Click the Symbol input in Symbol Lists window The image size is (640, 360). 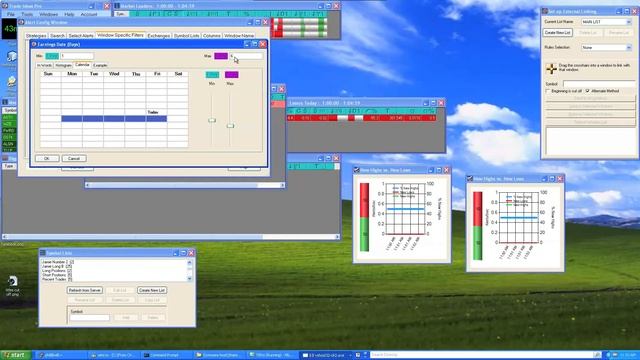tap(89, 318)
